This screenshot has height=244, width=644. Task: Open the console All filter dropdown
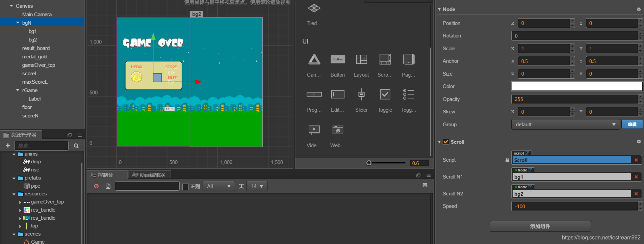coord(219,186)
